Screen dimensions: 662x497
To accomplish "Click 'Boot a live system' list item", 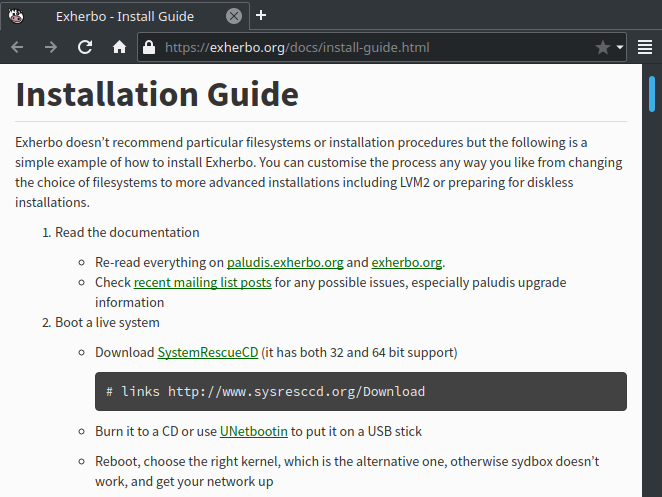I will pyautogui.click(x=107, y=322).
